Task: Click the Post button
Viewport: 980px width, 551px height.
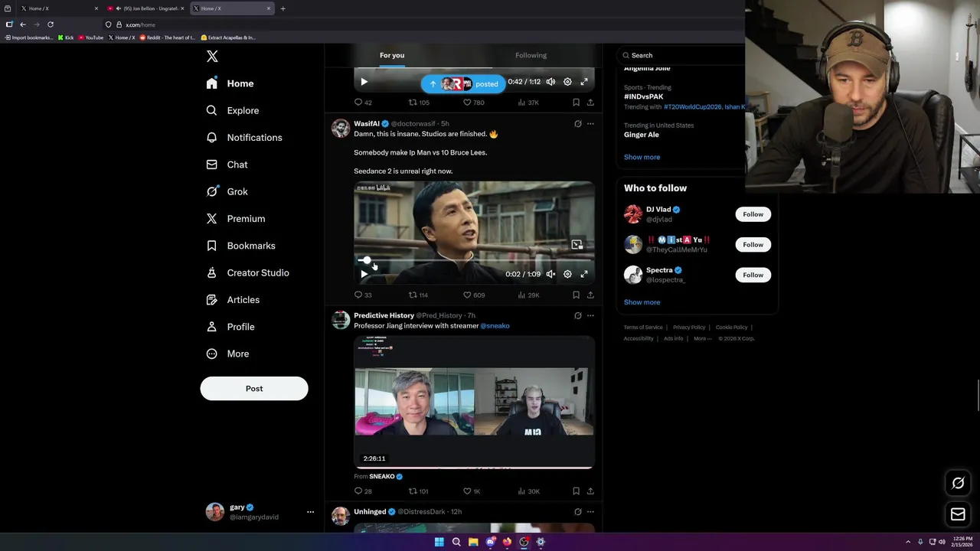Action: click(254, 389)
